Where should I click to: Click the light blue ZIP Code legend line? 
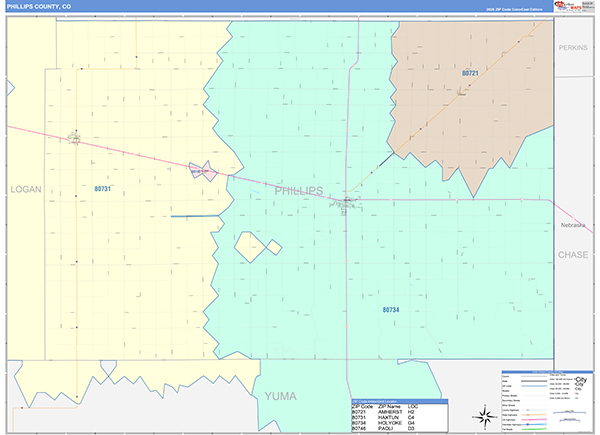click(x=534, y=386)
